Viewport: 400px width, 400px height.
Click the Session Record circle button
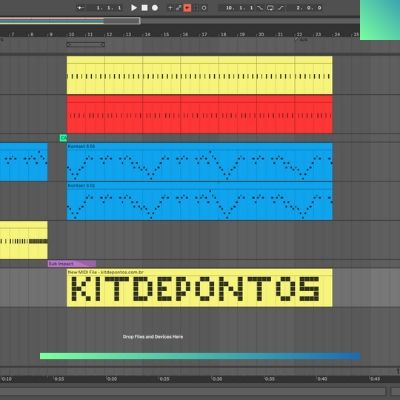click(204, 8)
